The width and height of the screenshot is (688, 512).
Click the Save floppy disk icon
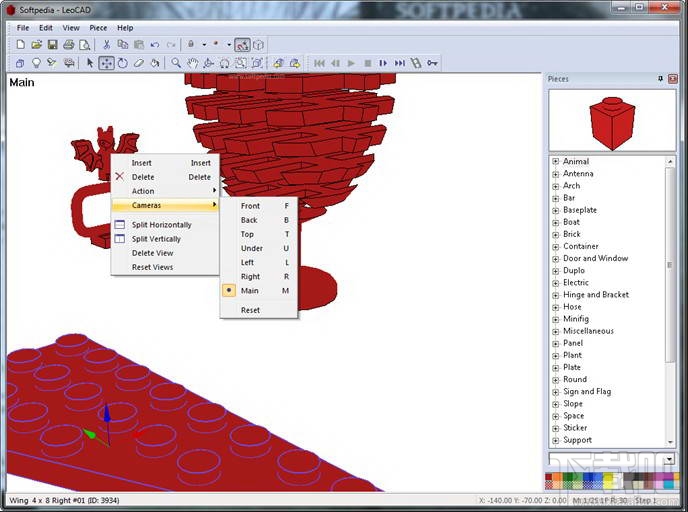(53, 44)
